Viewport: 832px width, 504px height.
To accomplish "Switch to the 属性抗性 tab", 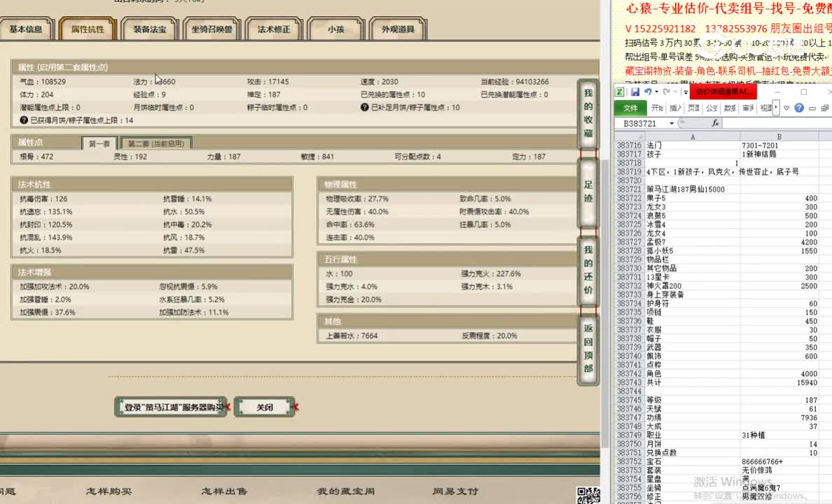I will pos(88,29).
